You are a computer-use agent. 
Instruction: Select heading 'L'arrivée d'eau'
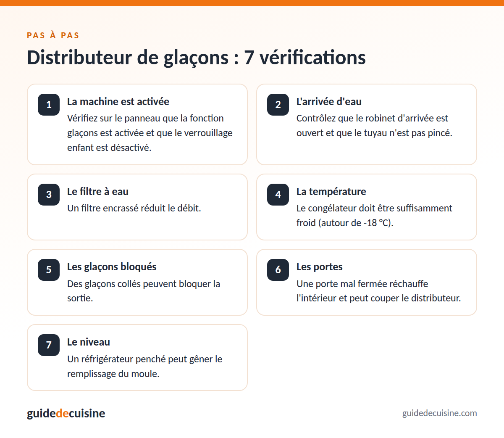point(329,102)
